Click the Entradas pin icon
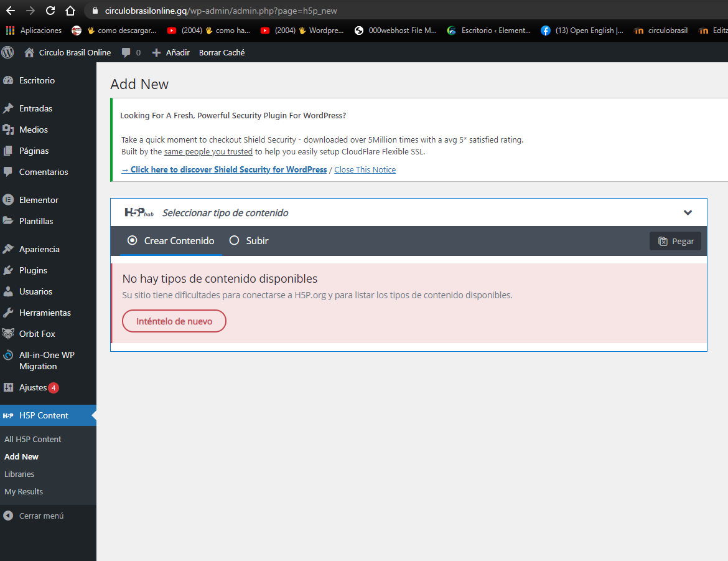Image resolution: width=728 pixels, height=561 pixels. click(8, 108)
